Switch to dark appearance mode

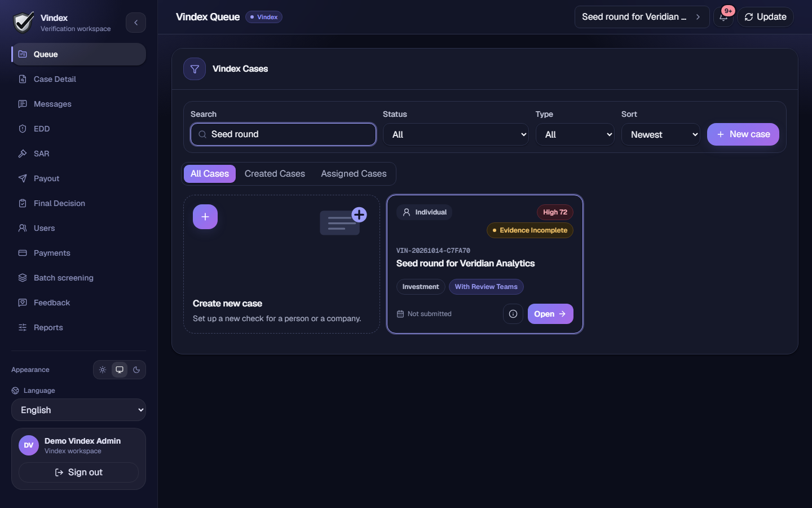136,370
